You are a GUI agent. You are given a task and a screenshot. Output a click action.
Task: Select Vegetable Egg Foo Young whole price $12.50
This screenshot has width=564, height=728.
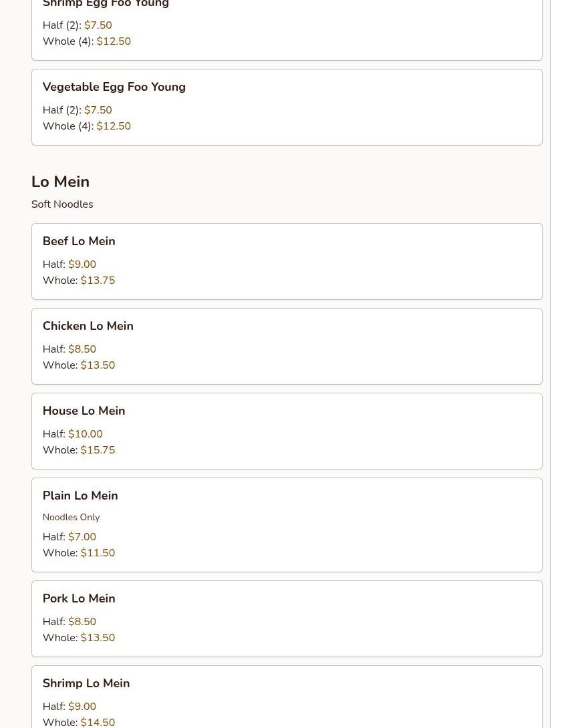tap(114, 126)
